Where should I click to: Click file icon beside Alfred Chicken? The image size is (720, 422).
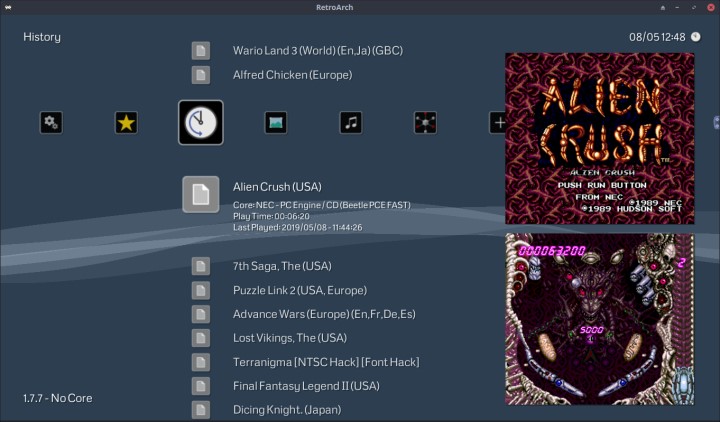point(201,75)
